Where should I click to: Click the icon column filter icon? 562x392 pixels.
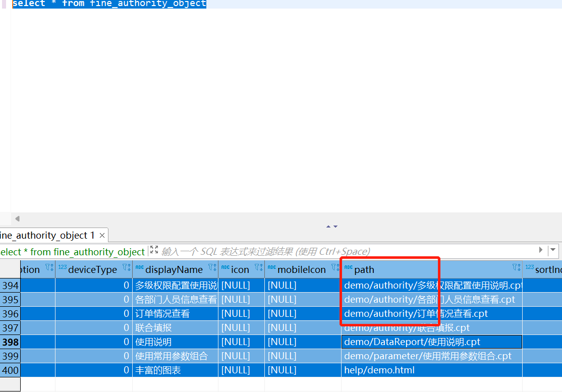(259, 267)
